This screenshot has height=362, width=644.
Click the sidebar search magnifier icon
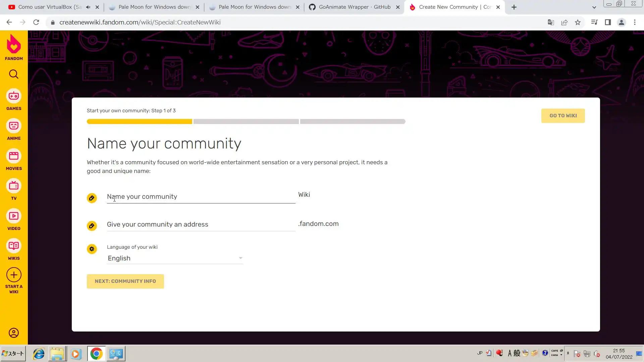(14, 74)
